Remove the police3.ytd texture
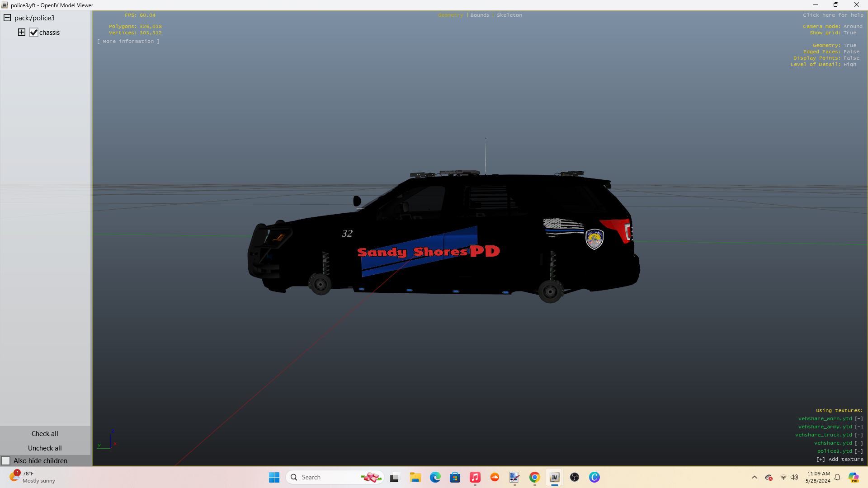Screen dimensions: 868x488 [x=859, y=451]
